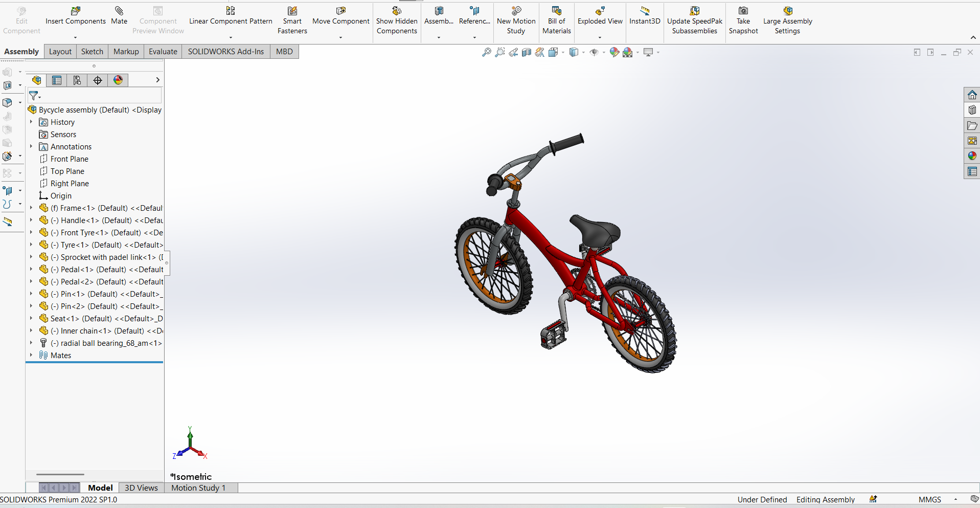
Task: Expand the Frame<1> component node
Action: pyautogui.click(x=31, y=208)
